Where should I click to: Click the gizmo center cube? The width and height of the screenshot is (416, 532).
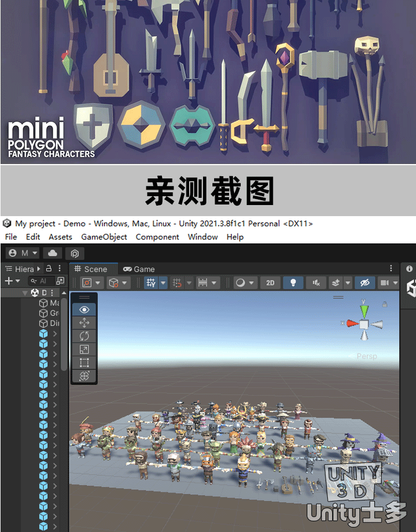coord(364,324)
